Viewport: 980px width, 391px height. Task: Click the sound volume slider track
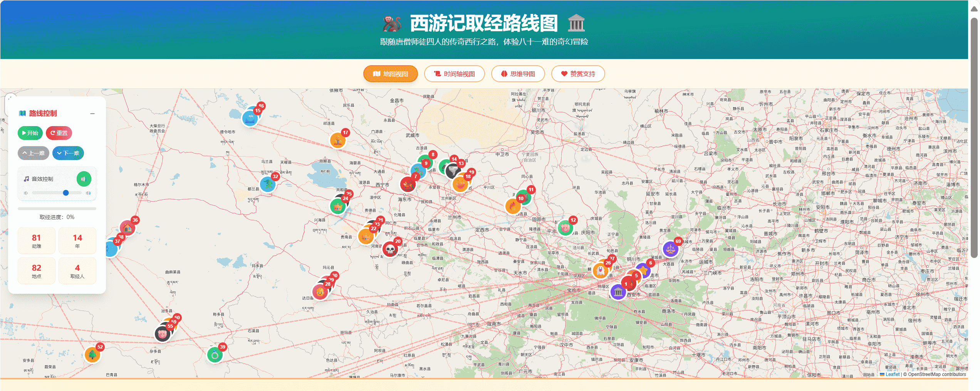(x=57, y=193)
